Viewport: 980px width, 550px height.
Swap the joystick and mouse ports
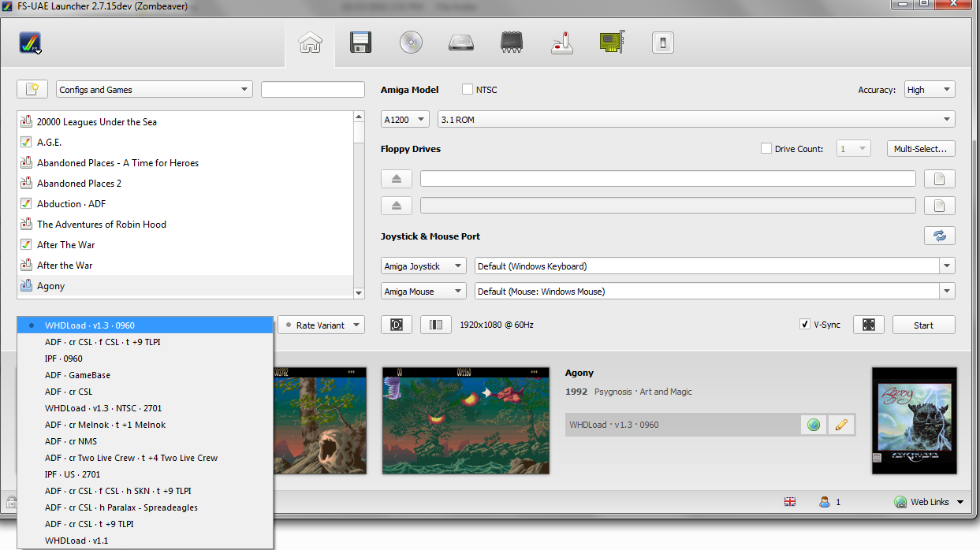940,236
